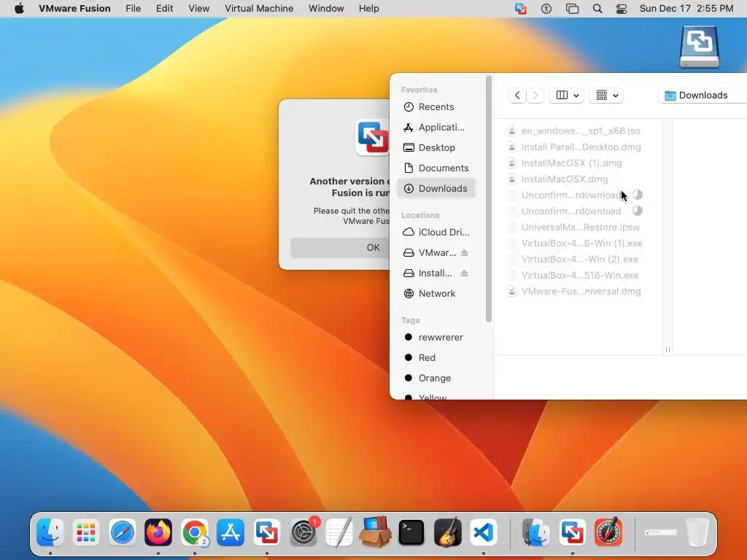This screenshot has height=560, width=747.
Task: Open the Accessibility shortcuts menu bar icon
Action: tap(546, 9)
